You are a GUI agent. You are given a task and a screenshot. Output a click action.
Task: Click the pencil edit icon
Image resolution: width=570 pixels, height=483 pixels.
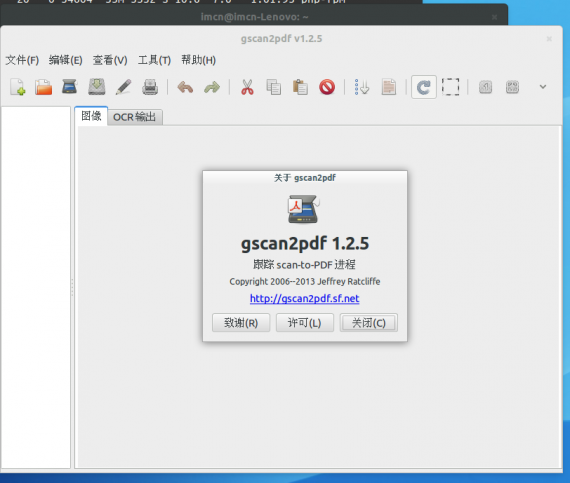coord(123,87)
